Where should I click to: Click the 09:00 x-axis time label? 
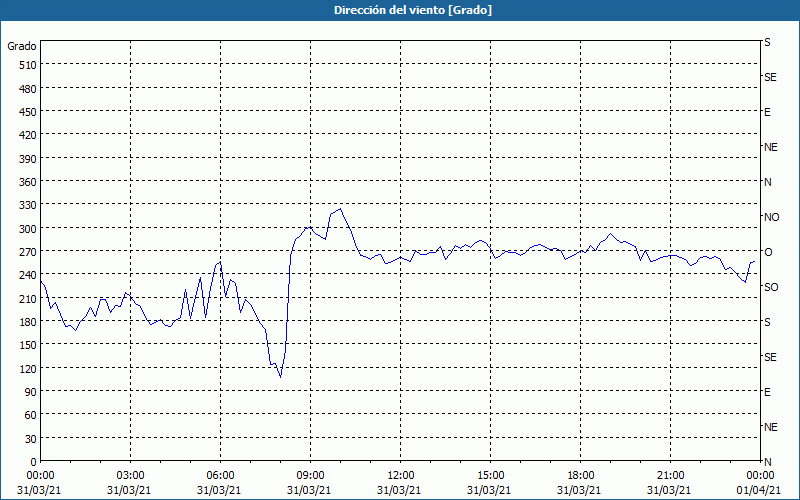(x=310, y=476)
